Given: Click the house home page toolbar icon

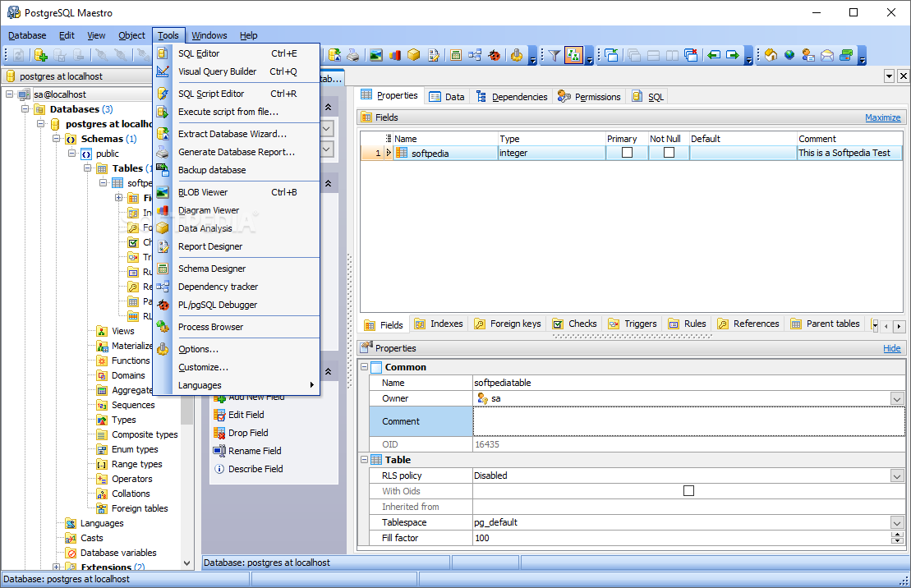Looking at the screenshot, I should pyautogui.click(x=771, y=55).
